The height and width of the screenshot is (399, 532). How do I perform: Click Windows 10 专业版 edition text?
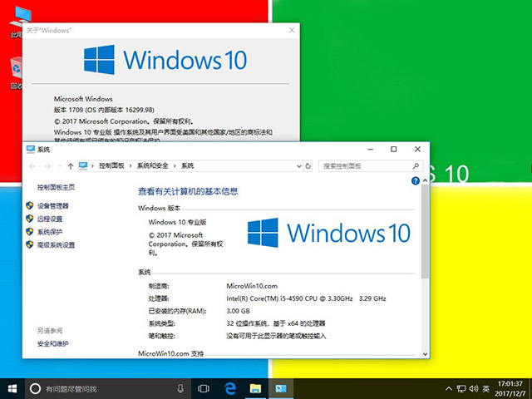pos(177,222)
